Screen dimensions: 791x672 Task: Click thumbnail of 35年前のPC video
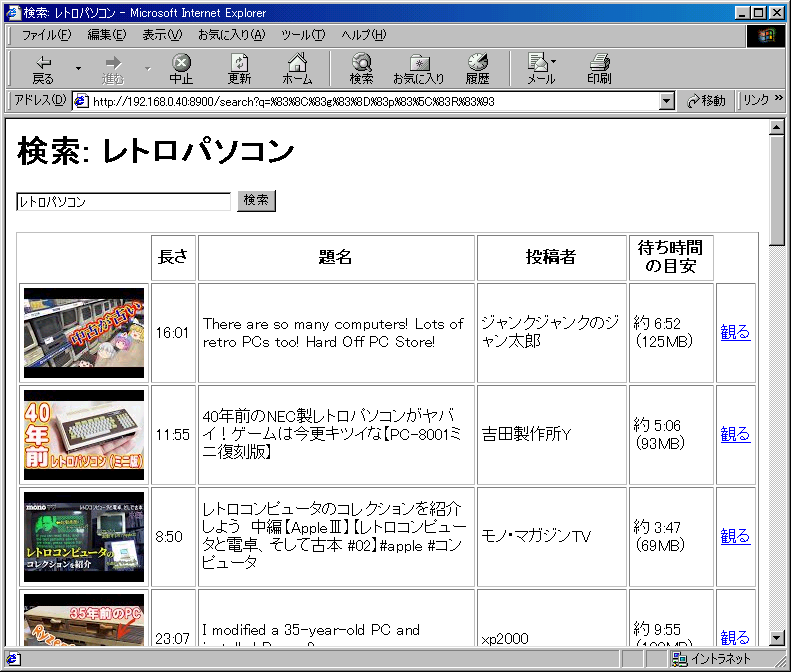tap(84, 620)
